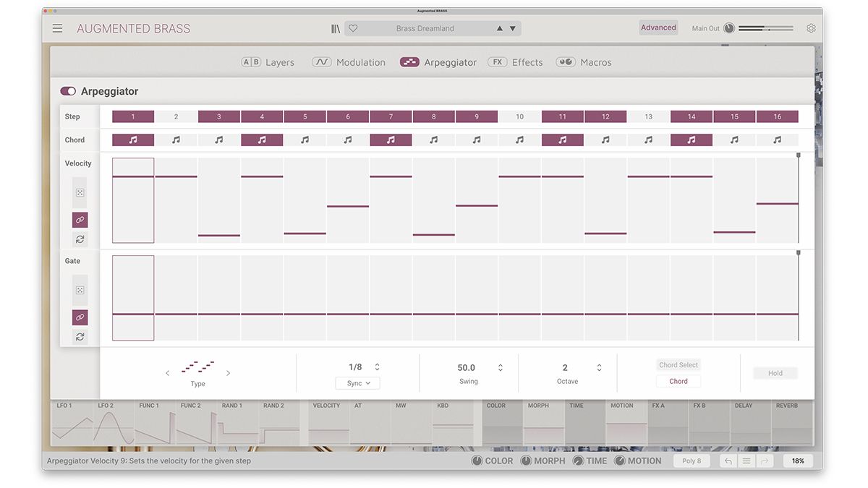868x488 pixels.
Task: Select previous arpeggiator type arrow
Action: point(168,373)
